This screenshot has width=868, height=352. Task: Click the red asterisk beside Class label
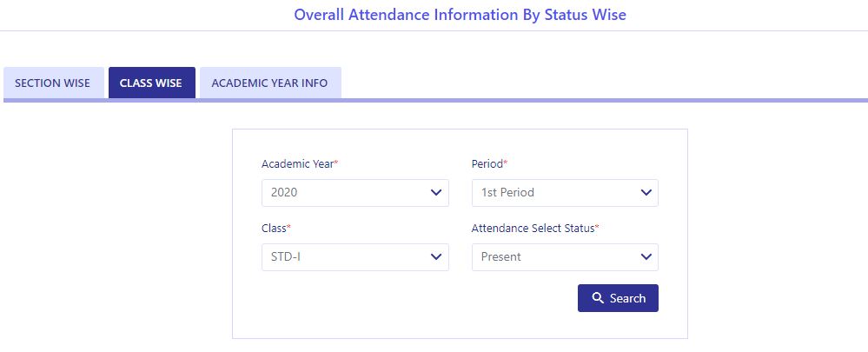point(288,227)
